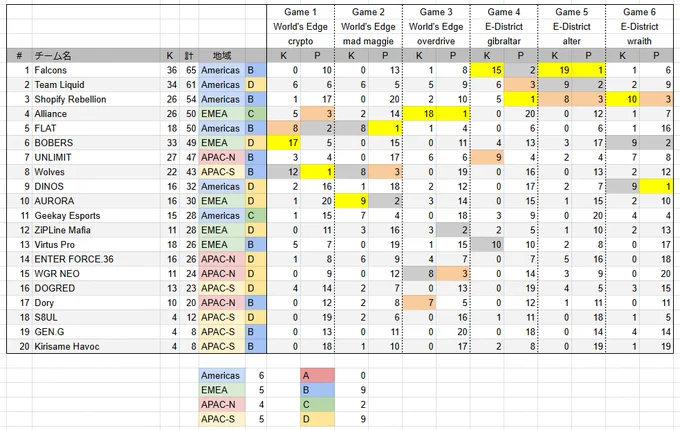The width and height of the screenshot is (680, 430).
Task: Select the Game 5 header cell
Action: [x=572, y=12]
